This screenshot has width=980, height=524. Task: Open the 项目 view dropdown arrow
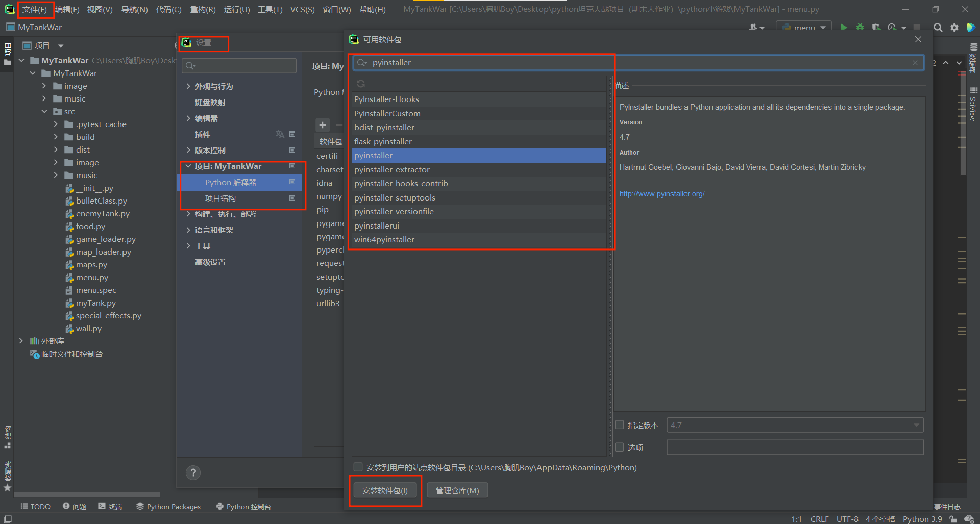coord(60,46)
